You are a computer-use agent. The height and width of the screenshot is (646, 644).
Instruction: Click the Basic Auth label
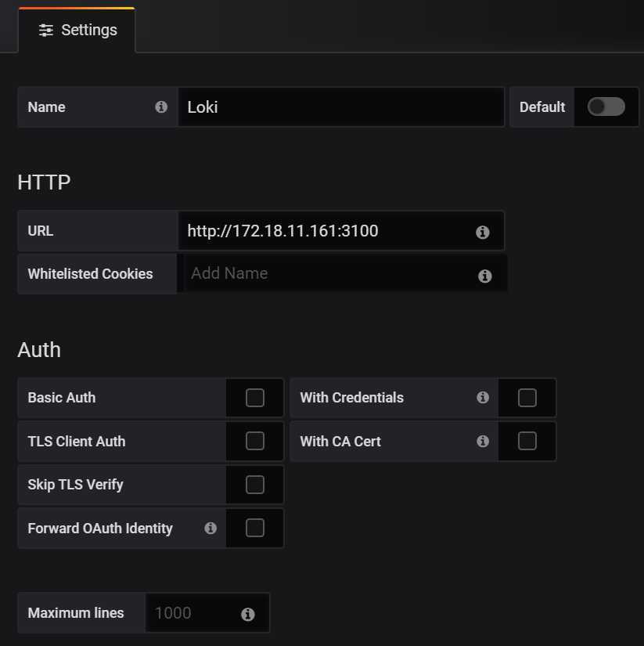pyautogui.click(x=62, y=398)
